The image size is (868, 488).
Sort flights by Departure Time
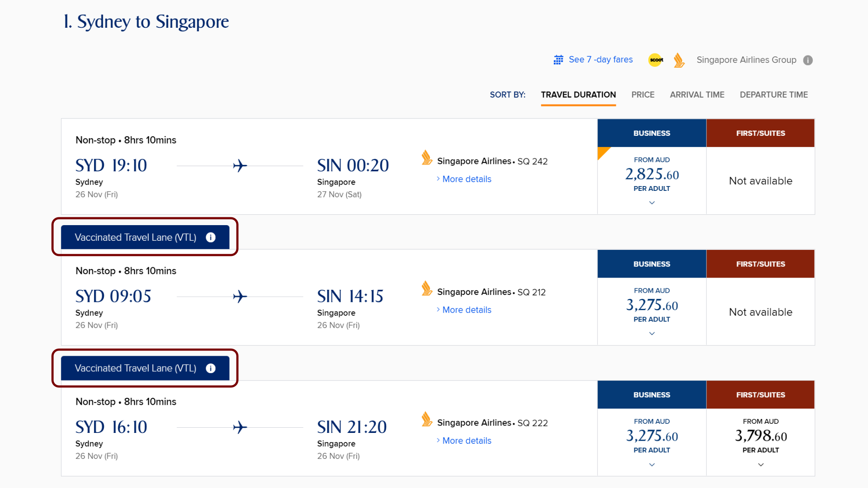coord(774,95)
